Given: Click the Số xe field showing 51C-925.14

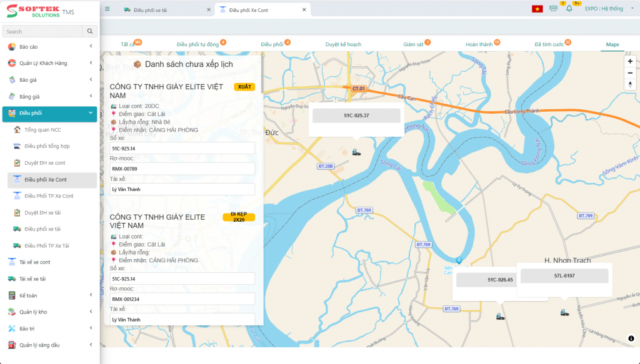Looking at the screenshot, I should 182,148.
